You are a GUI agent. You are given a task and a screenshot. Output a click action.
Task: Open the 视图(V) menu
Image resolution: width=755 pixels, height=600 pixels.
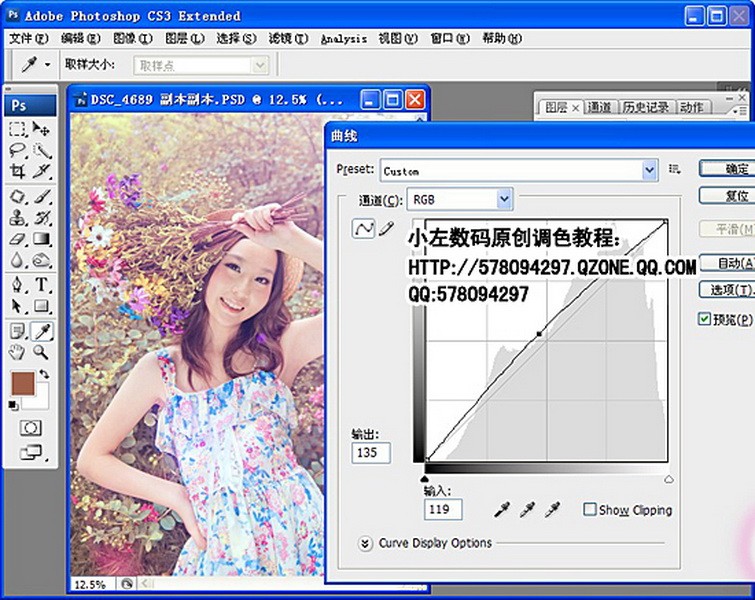398,39
